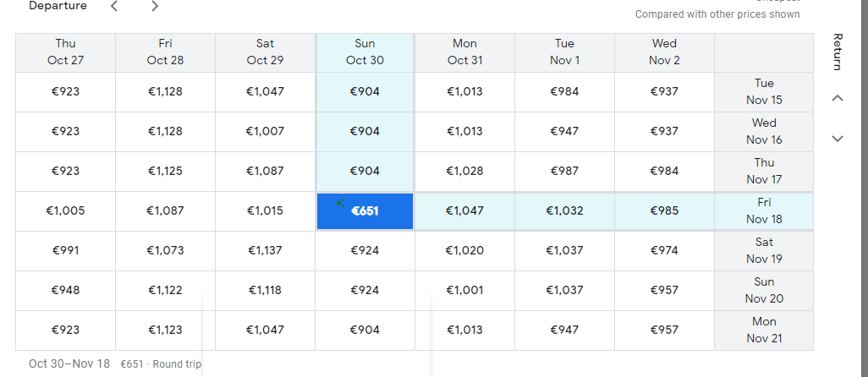This screenshot has height=377, width=868.
Task: Pick €1,128 fare for Oct 28–Nov 16
Action: tap(165, 131)
